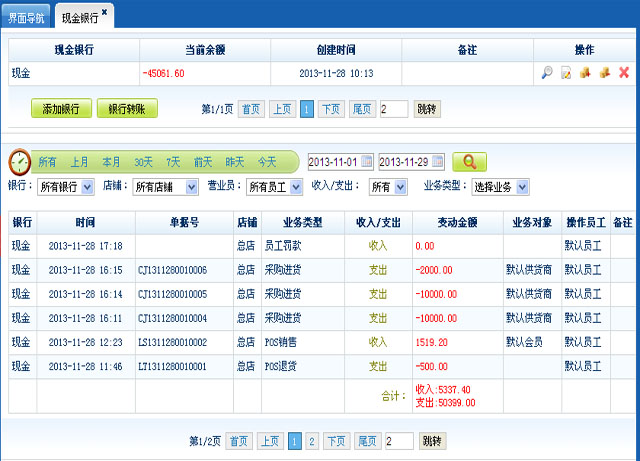Image resolution: width=640 pixels, height=461 pixels.
Task: Open the 所有员工 employee dropdown
Action: click(296, 187)
